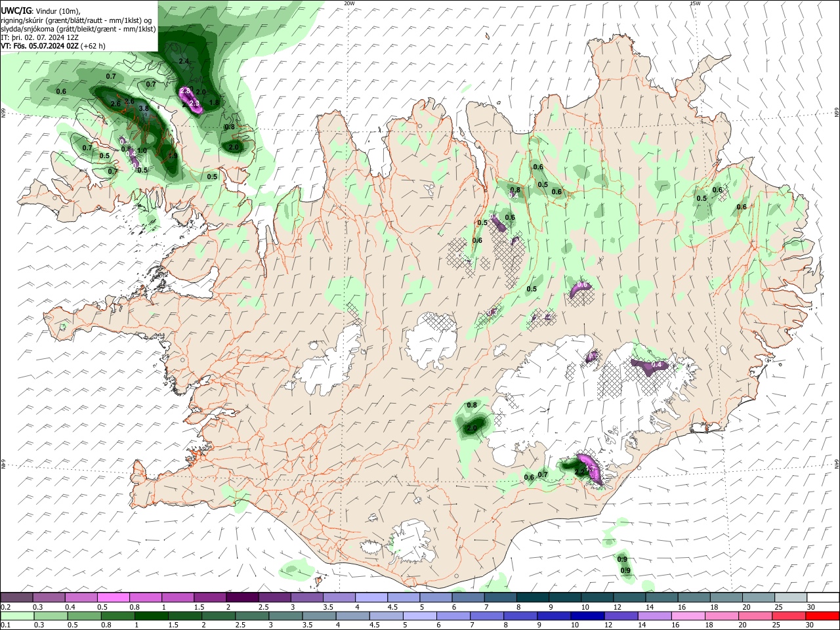Screen dimensions: 840x630
Task: Pick the upper legend swatch between 4 and 4.5
Action: 370,598
